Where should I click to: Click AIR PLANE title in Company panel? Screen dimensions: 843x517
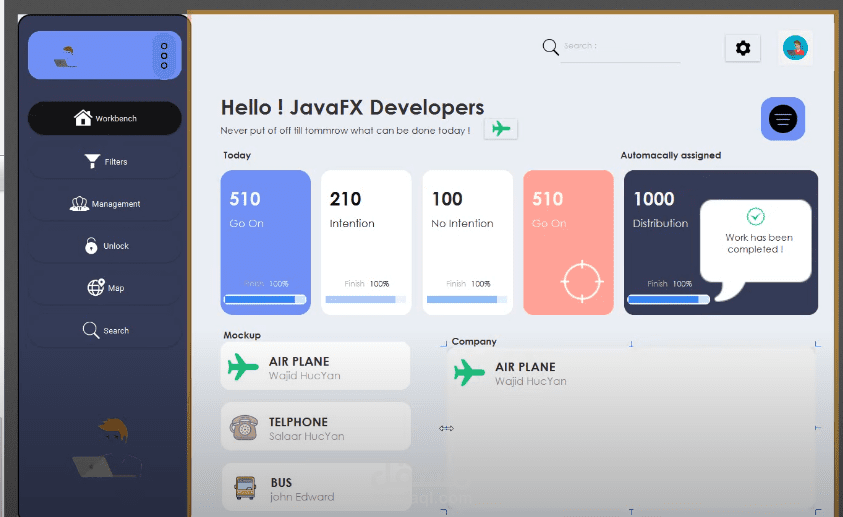click(x=525, y=367)
